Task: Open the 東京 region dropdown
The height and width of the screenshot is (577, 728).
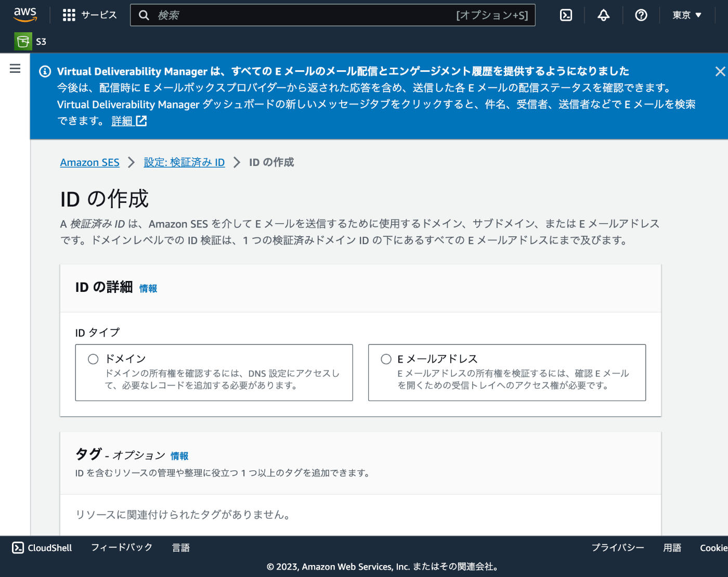Action: 687,15
